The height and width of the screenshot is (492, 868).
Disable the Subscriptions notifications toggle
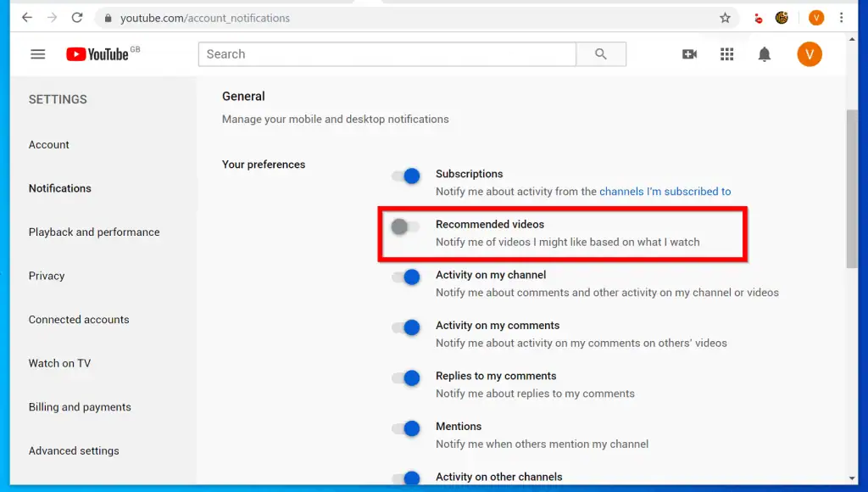point(406,176)
